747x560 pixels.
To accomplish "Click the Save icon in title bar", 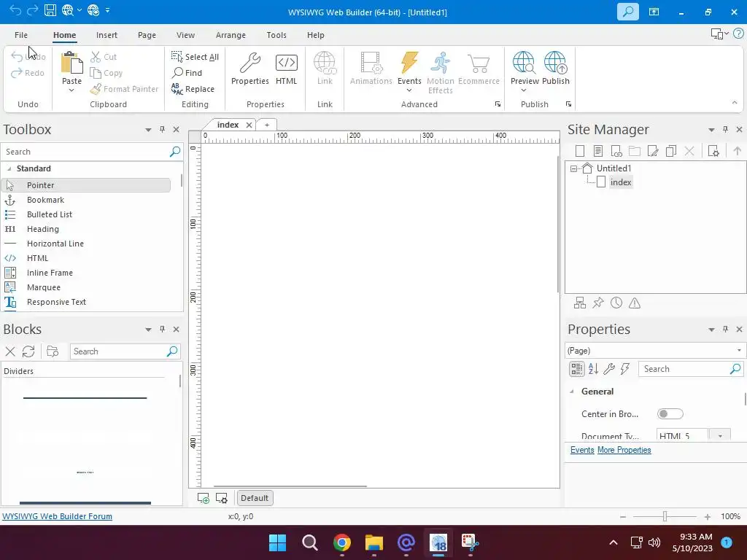I will tap(50, 10).
